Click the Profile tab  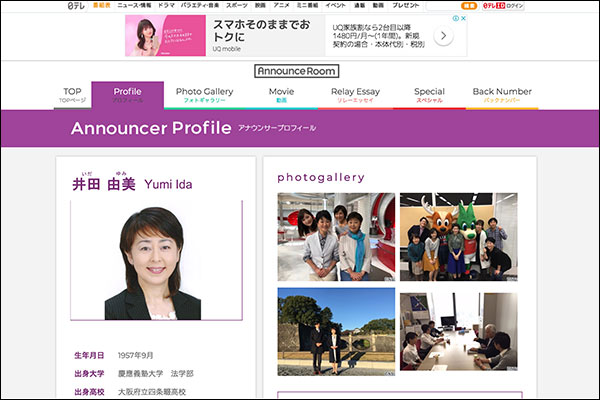[x=127, y=95]
